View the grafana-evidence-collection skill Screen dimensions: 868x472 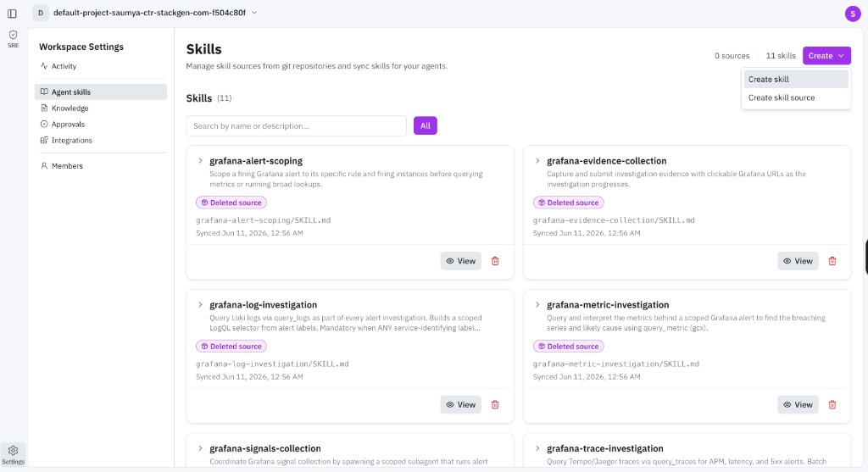coord(798,261)
